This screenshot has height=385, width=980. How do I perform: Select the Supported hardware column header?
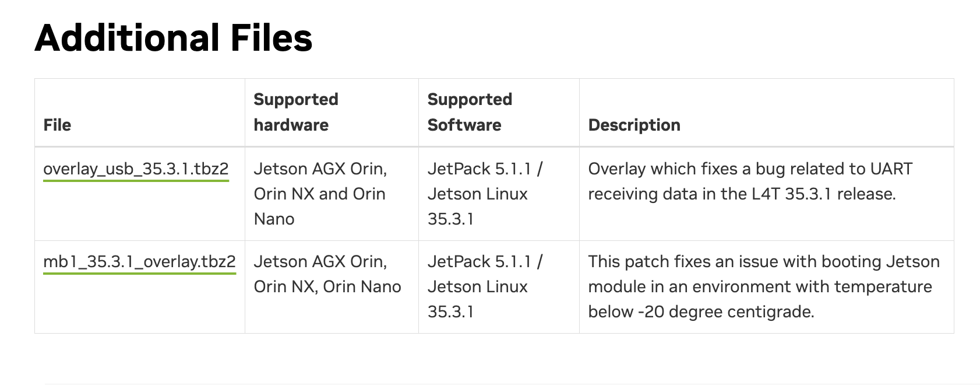[x=295, y=112]
